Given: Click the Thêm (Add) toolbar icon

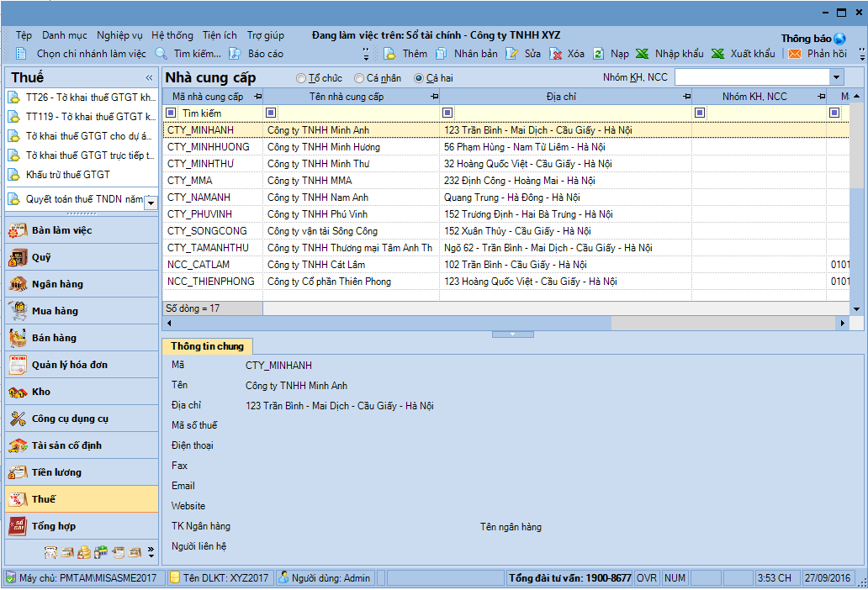Looking at the screenshot, I should [390, 54].
